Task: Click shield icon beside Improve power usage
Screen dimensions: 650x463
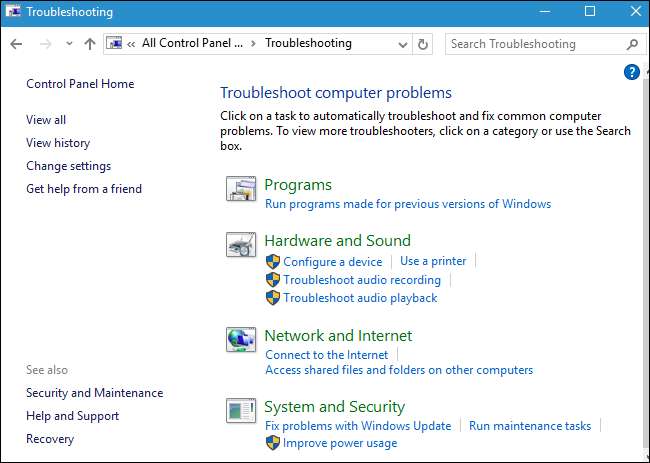Action: click(x=273, y=443)
